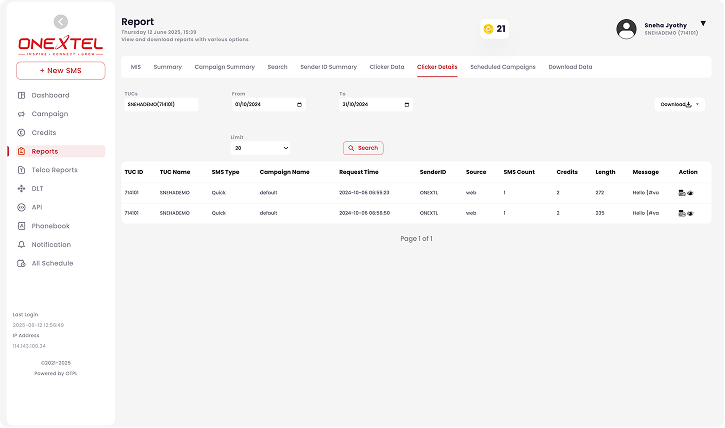Click the gold coin credits balance icon
The image size is (725, 428).
(487, 29)
